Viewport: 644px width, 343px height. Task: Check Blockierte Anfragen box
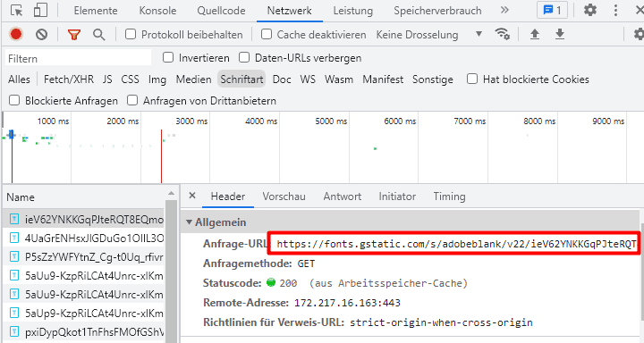pos(14,100)
